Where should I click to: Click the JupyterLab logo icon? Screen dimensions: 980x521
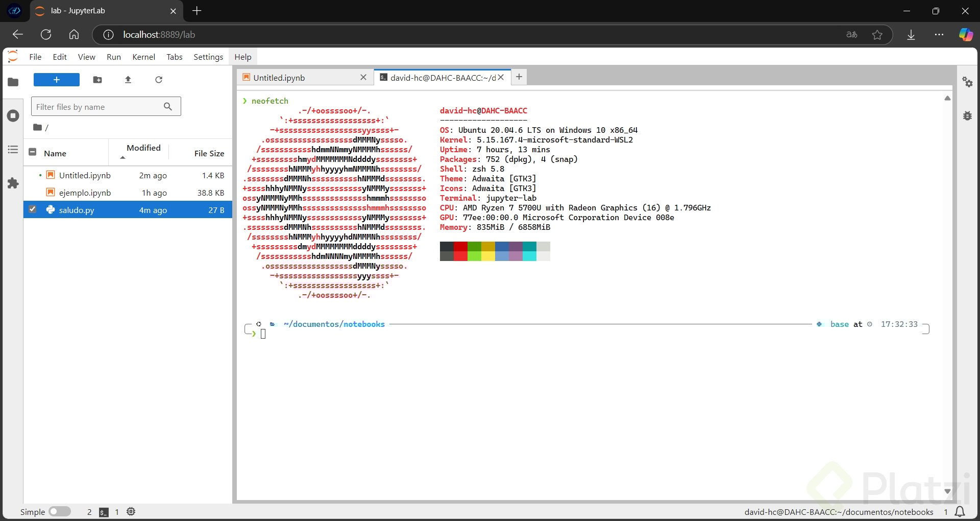pos(13,57)
